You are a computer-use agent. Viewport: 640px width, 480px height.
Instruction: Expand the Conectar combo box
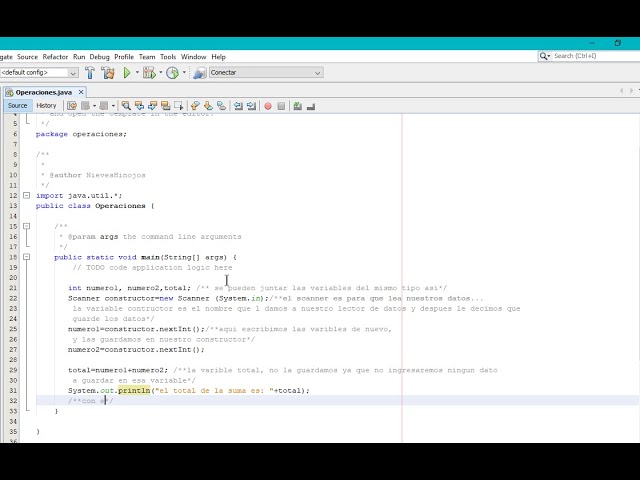click(x=318, y=73)
